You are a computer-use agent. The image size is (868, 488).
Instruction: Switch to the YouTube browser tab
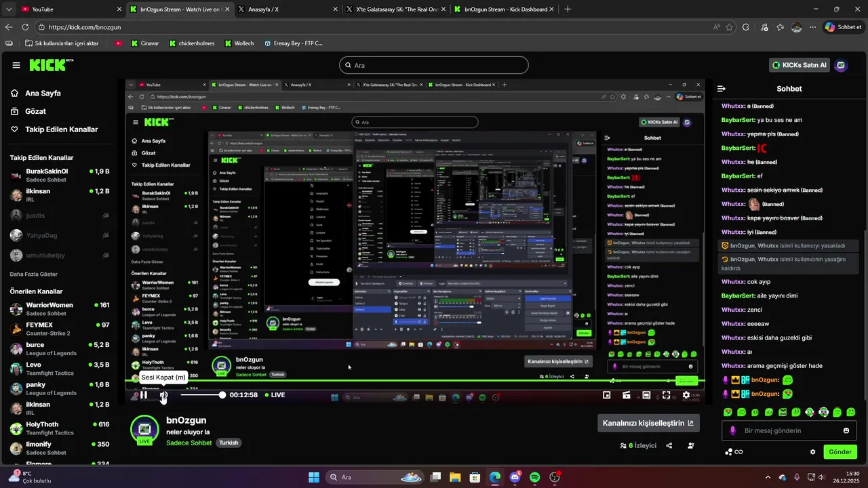point(71,9)
